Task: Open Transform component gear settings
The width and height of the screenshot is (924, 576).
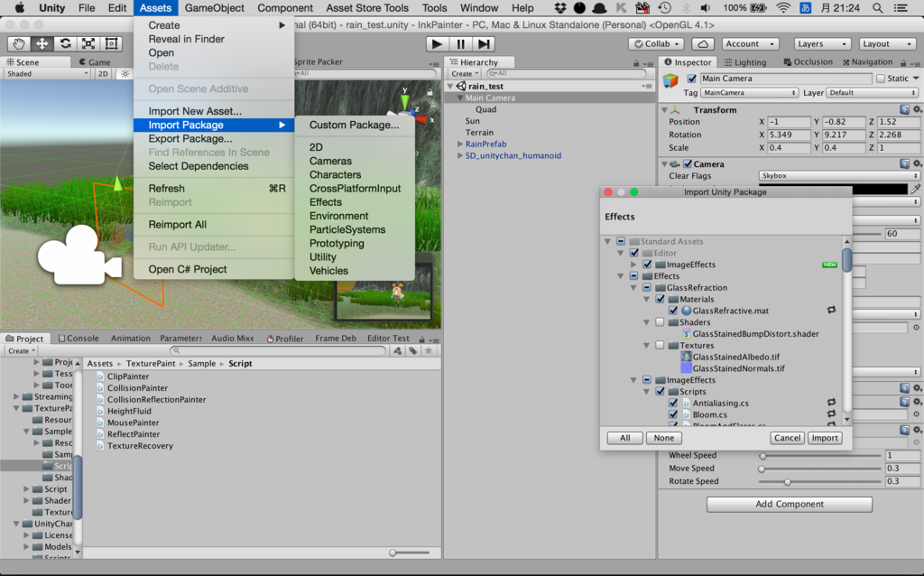Action: pyautogui.click(x=917, y=109)
